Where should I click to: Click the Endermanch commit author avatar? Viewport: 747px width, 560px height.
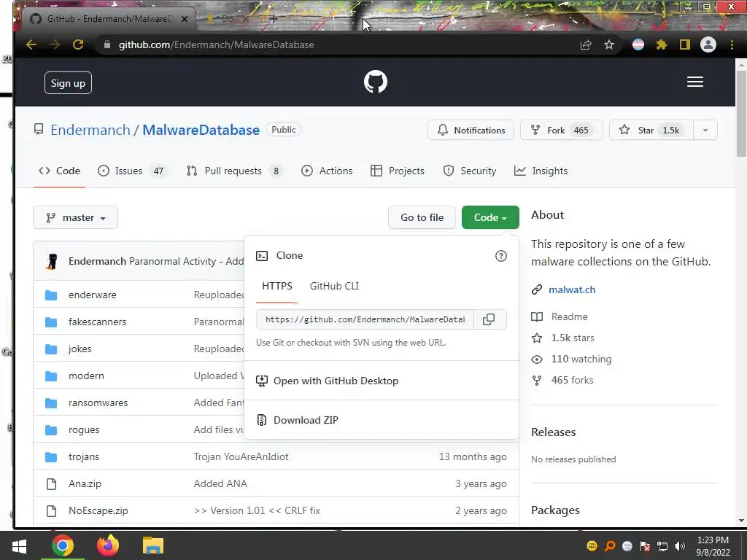point(52,262)
